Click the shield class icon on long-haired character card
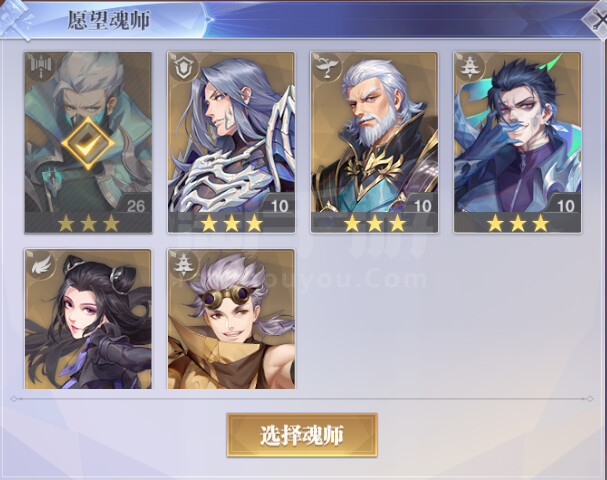 [184, 67]
